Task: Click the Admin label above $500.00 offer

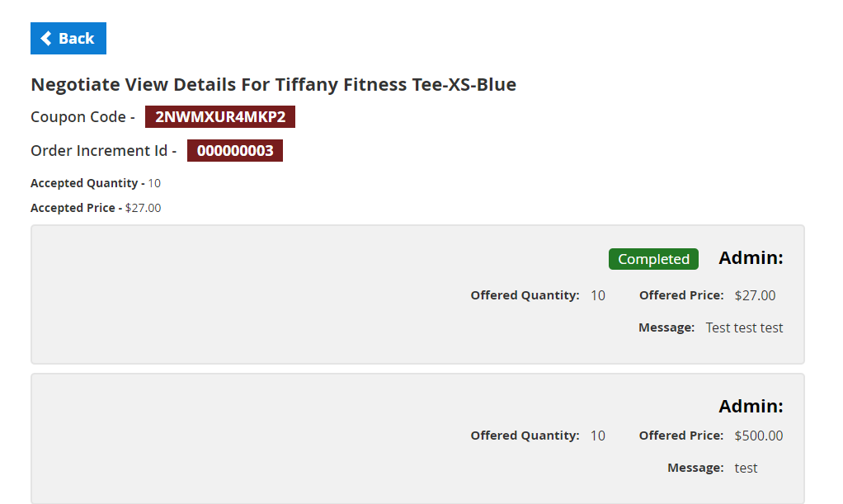Action: tap(751, 407)
